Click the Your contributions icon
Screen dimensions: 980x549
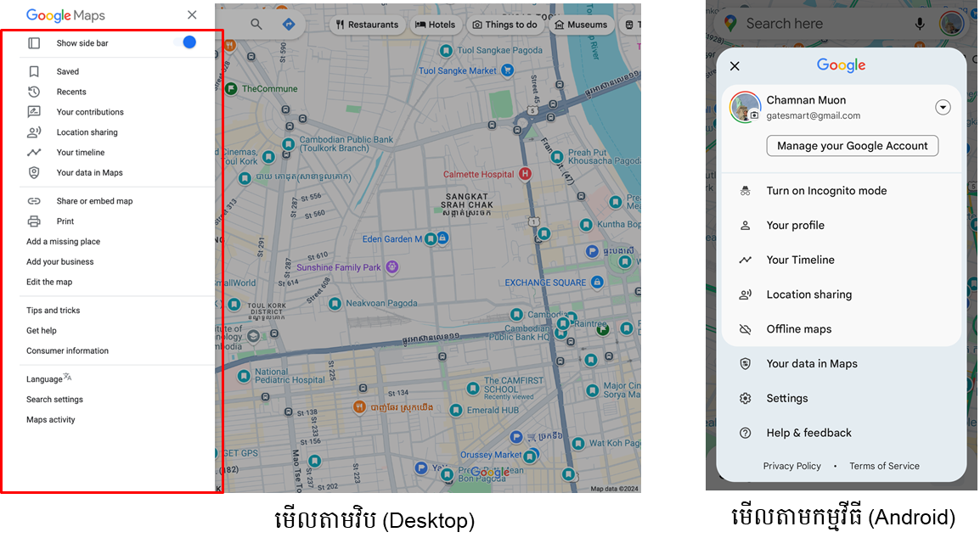coord(34,112)
